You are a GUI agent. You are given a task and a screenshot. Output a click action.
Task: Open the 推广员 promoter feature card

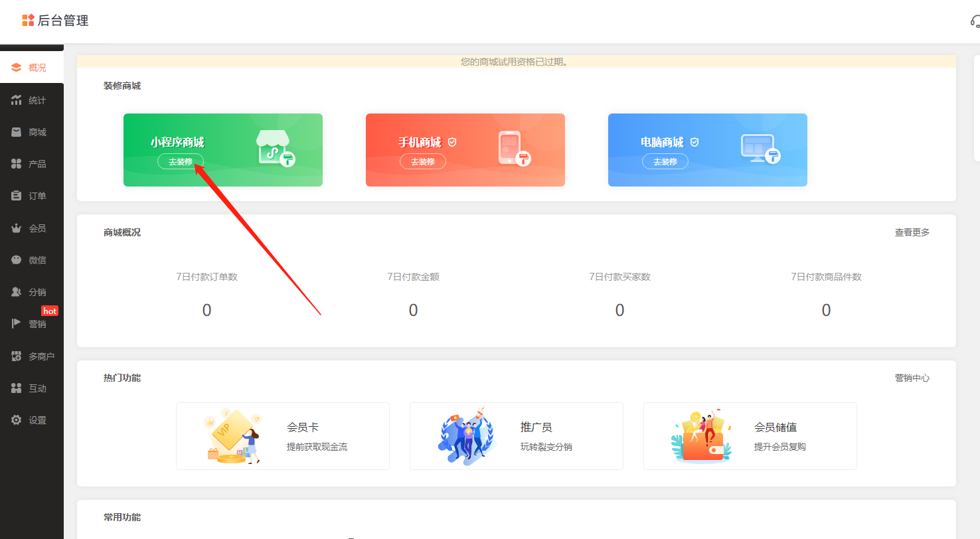516,435
